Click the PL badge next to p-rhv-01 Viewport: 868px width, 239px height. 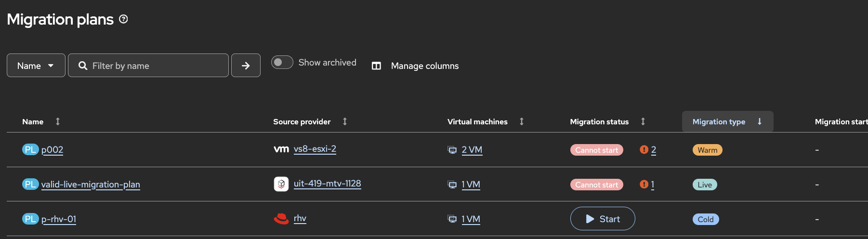click(30, 219)
